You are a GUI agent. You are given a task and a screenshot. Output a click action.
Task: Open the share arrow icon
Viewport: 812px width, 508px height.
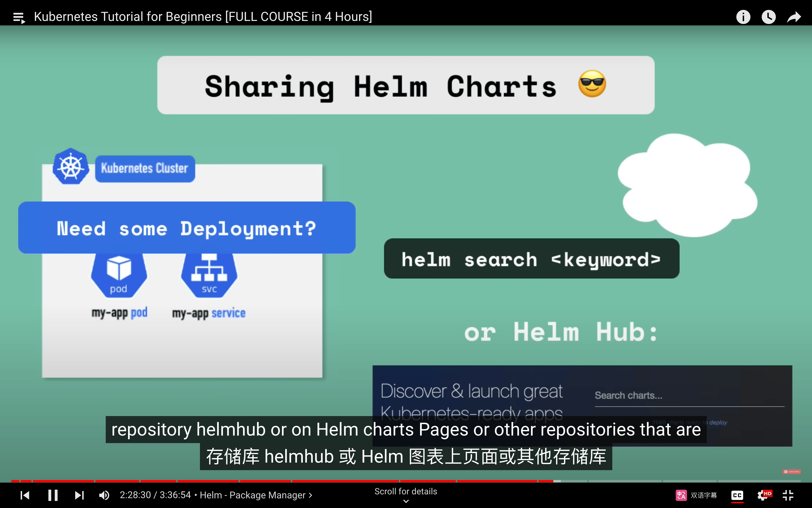tap(794, 17)
